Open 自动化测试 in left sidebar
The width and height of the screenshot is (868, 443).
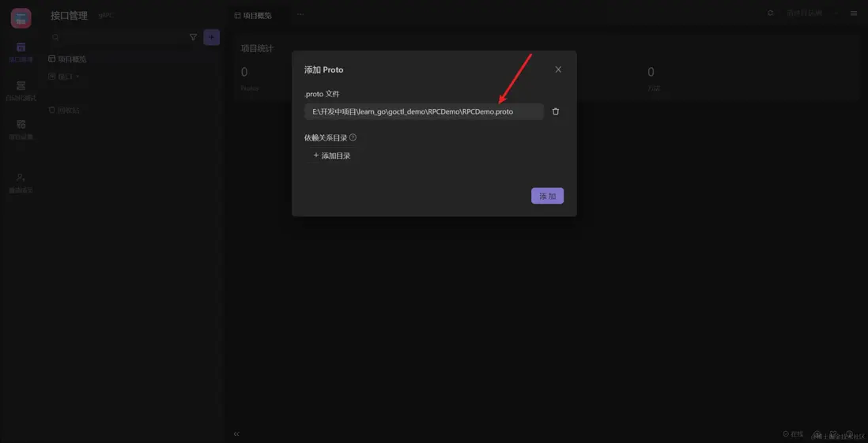coord(21,92)
